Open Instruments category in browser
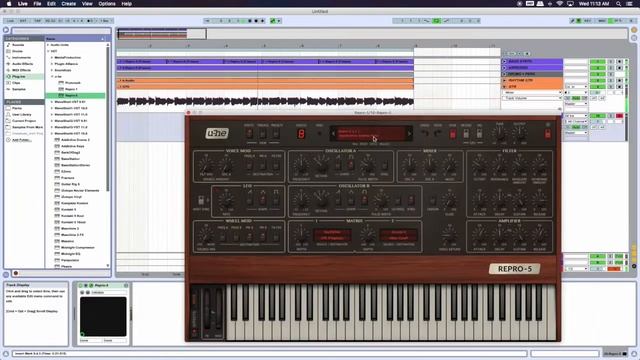Viewport: 640px width, 360px height. pyautogui.click(x=21, y=58)
